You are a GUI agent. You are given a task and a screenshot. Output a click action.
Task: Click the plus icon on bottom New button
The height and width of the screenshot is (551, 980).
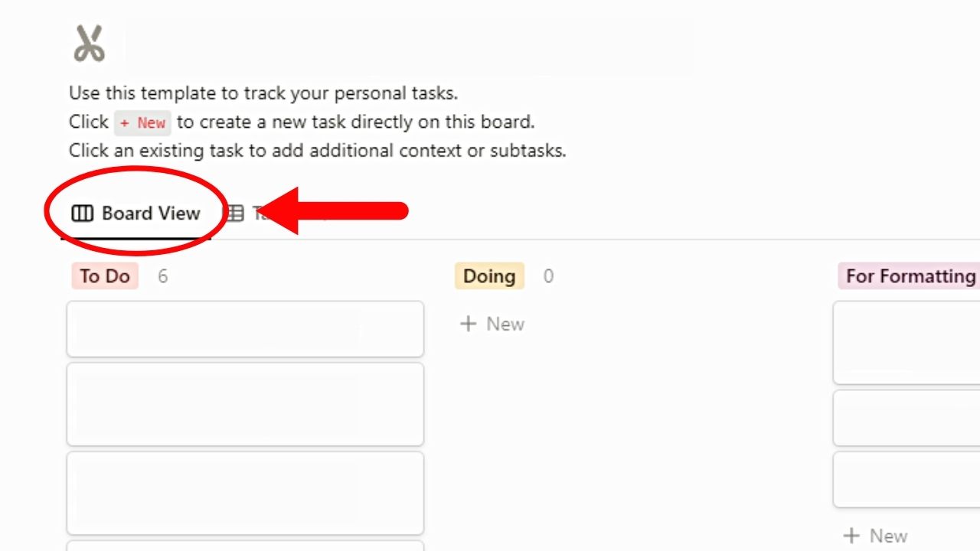[853, 536]
